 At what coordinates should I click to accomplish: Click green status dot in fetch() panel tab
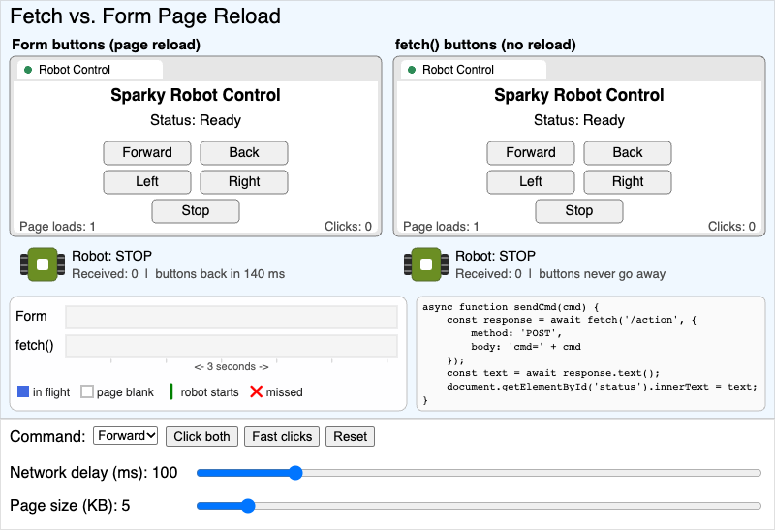coord(412,70)
